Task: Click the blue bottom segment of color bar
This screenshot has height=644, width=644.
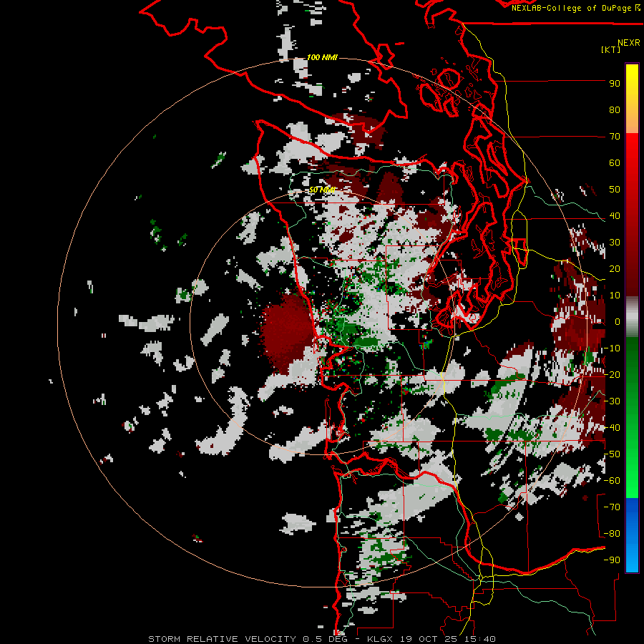Action: (x=632, y=535)
